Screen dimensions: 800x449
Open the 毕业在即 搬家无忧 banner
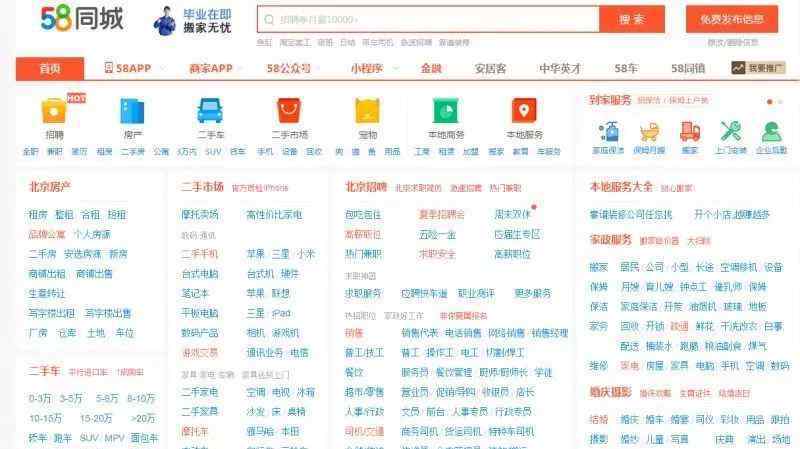click(192, 21)
